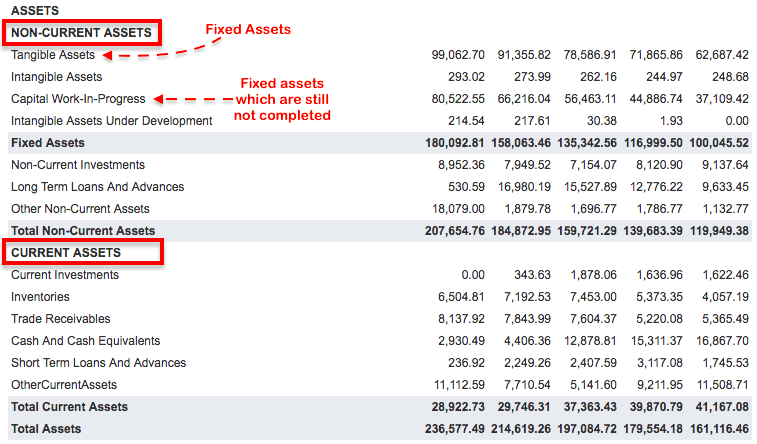
Task: Select OtherCurrentAssets value 5,141.60
Action: (593, 385)
